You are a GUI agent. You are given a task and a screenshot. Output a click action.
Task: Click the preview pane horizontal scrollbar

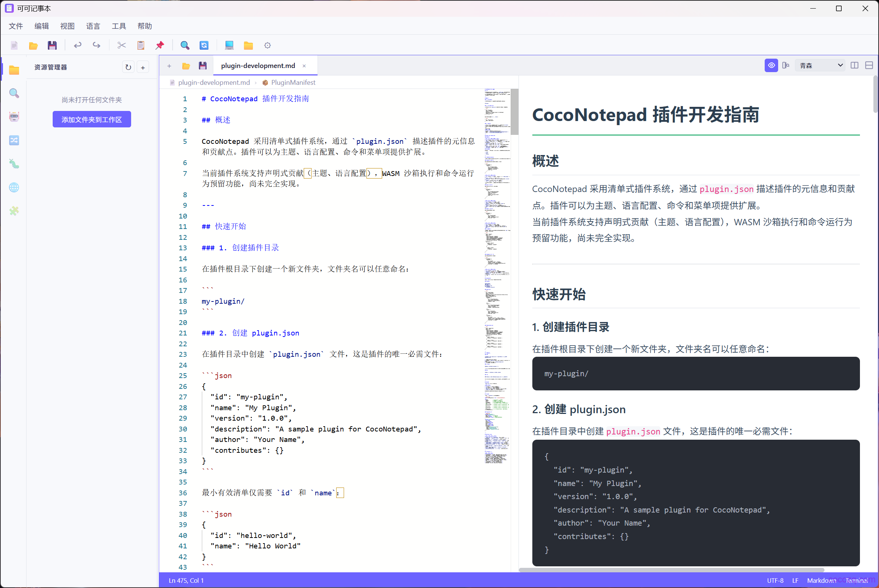[671, 570]
